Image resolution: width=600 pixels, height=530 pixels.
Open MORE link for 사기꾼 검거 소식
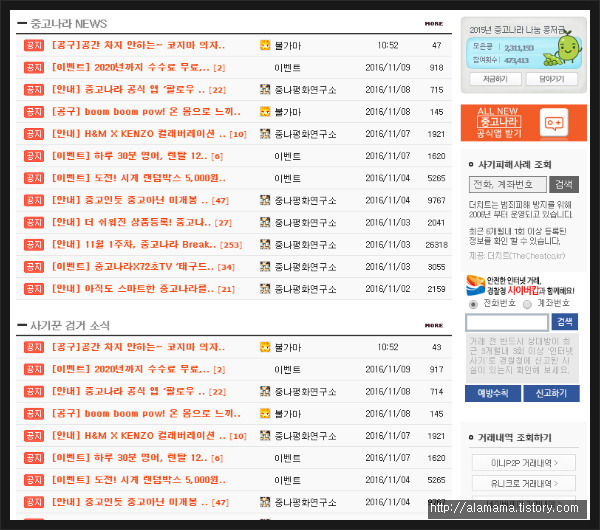pyautogui.click(x=434, y=326)
